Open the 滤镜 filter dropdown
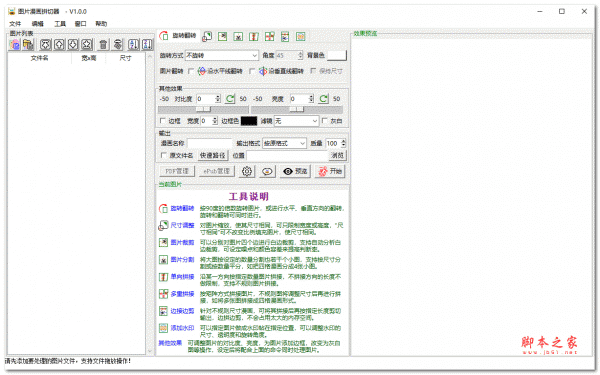The image size is (600, 375). (x=296, y=121)
